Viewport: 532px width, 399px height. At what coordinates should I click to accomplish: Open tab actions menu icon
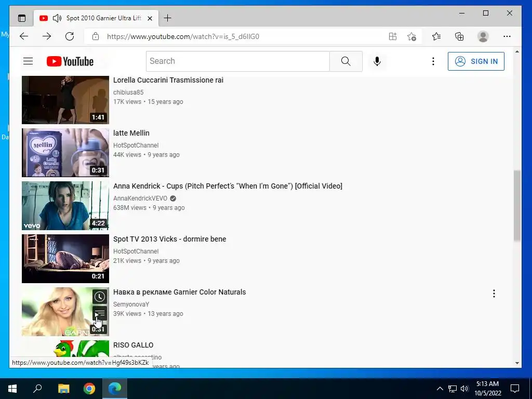pos(22,18)
